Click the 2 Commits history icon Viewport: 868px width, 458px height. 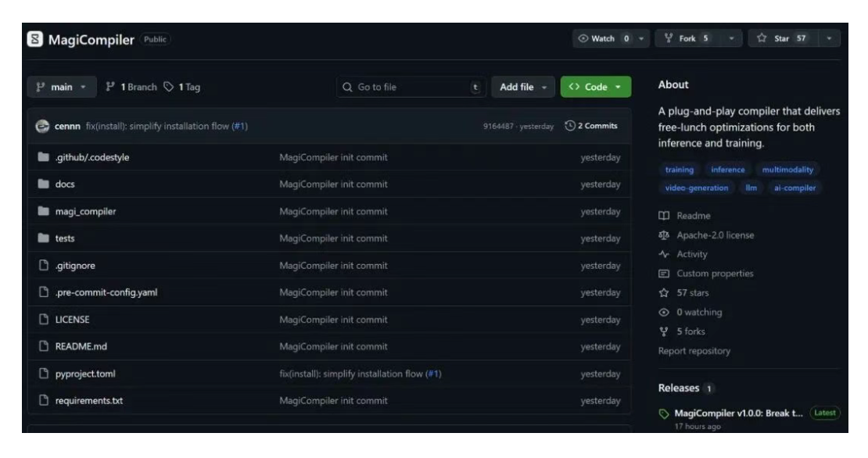tap(570, 127)
